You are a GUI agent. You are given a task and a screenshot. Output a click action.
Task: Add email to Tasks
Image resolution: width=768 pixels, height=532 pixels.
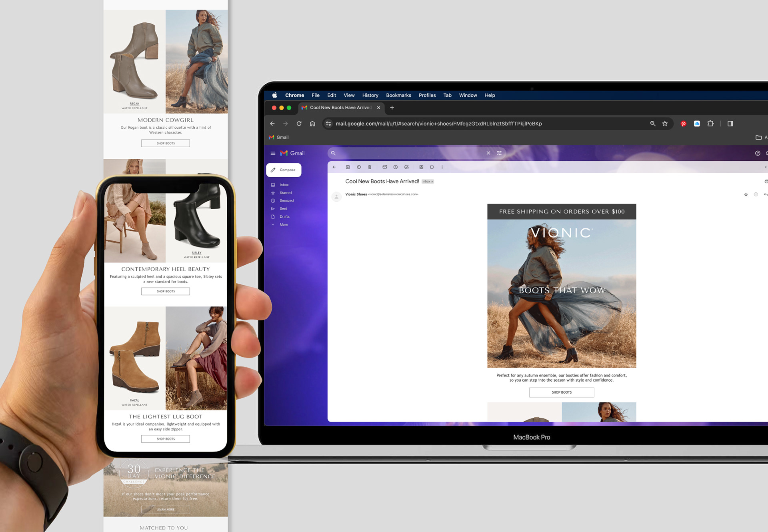point(406,167)
